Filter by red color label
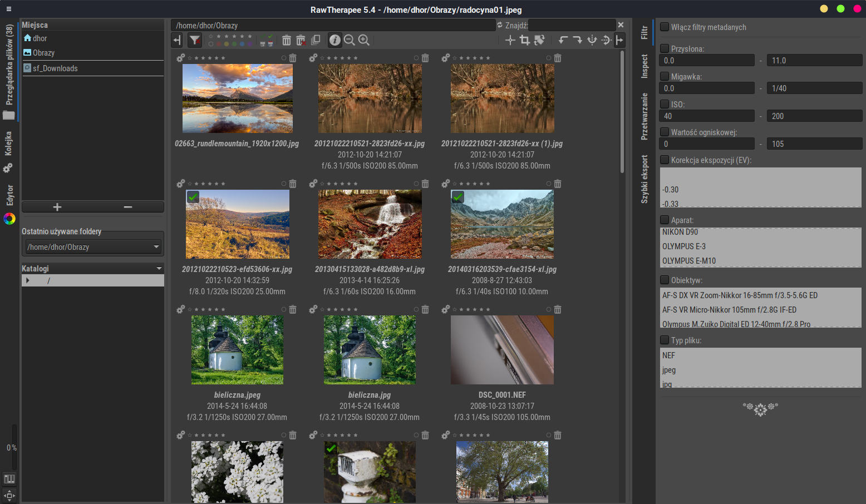 pos(219,44)
